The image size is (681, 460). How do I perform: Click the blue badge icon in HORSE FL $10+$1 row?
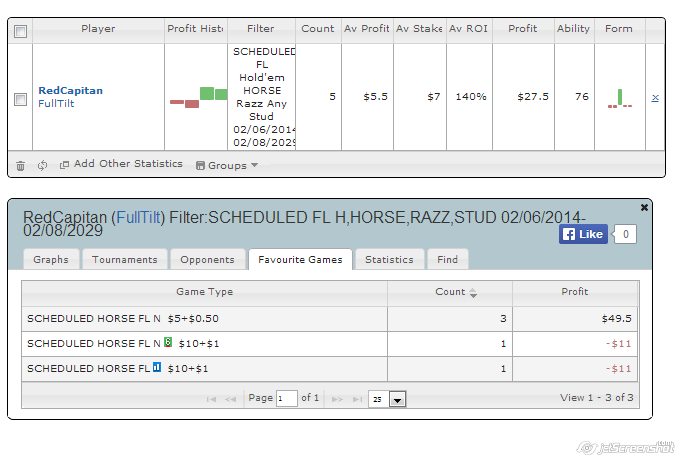tap(157, 367)
